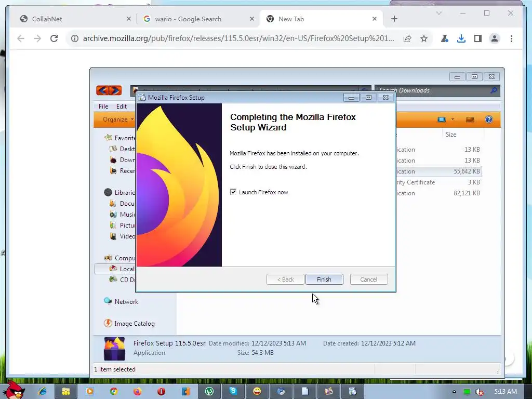Click the Angry Birds Start button
This screenshot has height=399, width=532.
click(x=15, y=391)
